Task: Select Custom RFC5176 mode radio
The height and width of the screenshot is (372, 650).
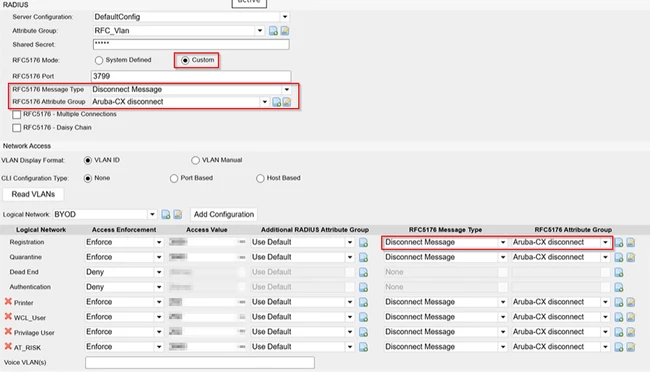Action: [185, 61]
